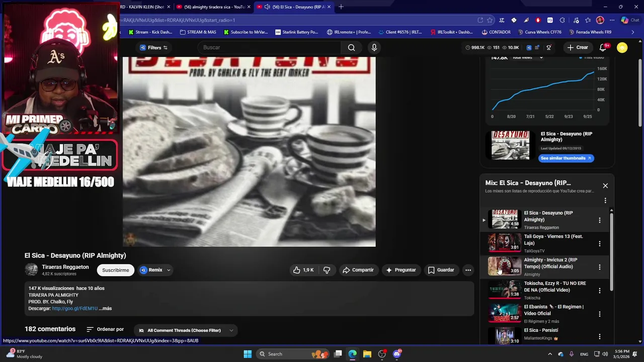This screenshot has height=362, width=644.
Task: Open Task View on taskbar
Action: pos(338,354)
